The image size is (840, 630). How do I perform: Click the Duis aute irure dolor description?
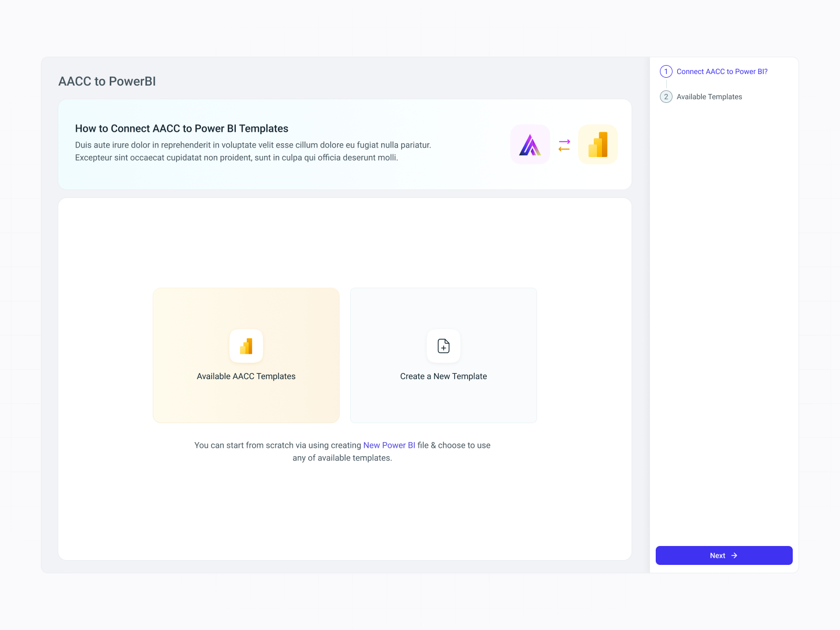(x=253, y=151)
